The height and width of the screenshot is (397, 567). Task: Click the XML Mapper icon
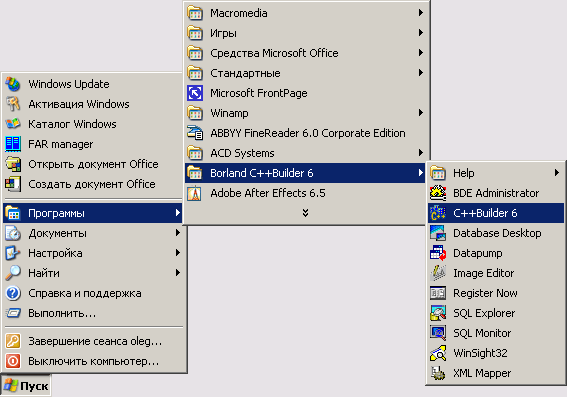point(438,373)
